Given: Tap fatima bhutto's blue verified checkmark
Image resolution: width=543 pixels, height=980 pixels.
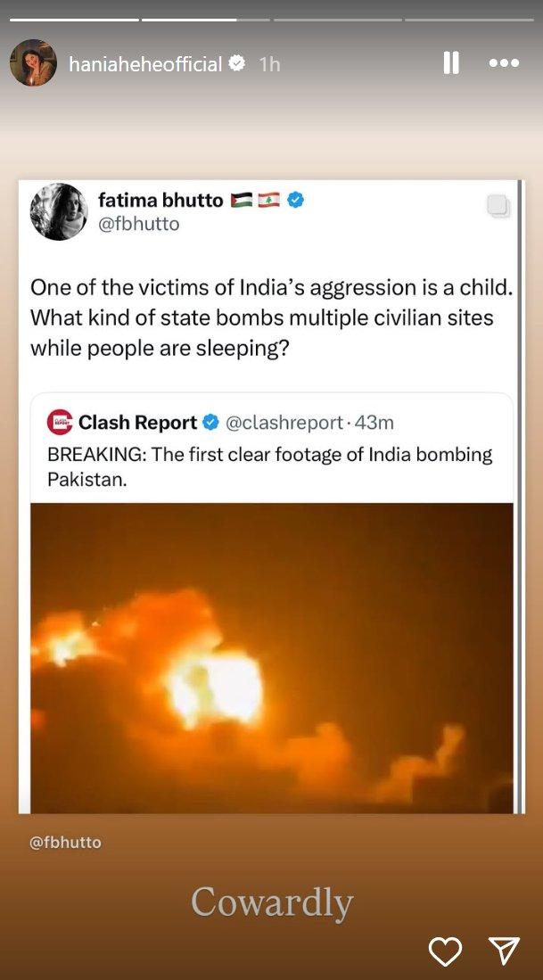Looking at the screenshot, I should tap(295, 200).
